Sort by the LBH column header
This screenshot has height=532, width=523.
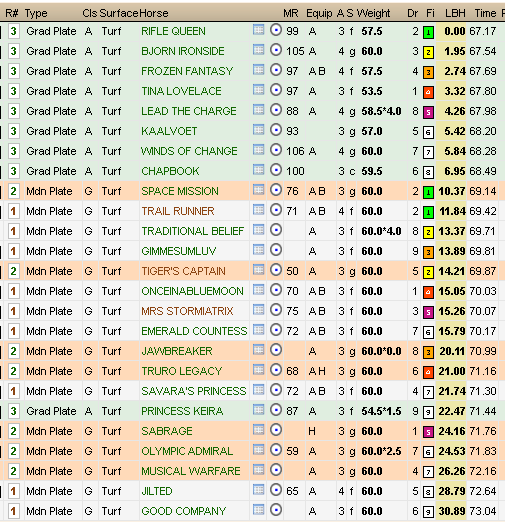pos(455,13)
